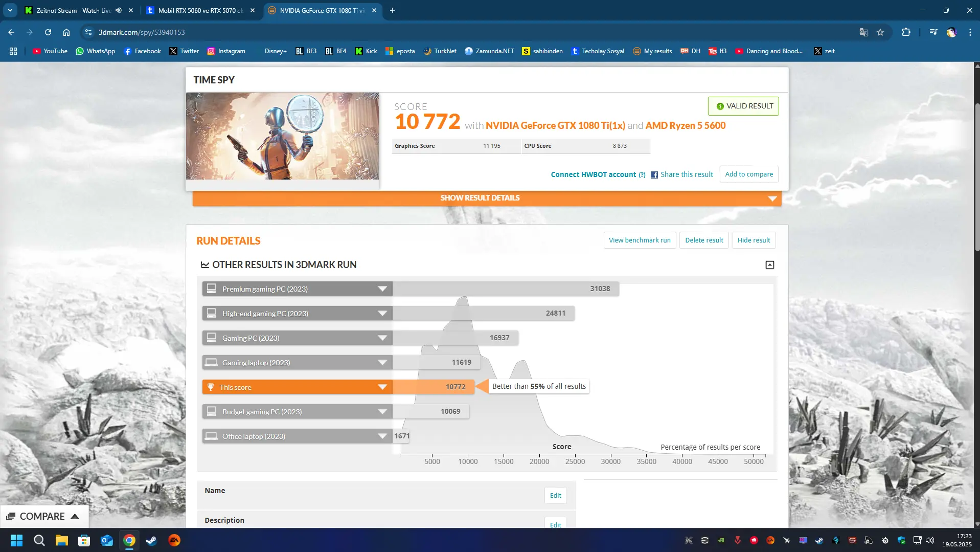Open a new browser tab
The height and width of the screenshot is (552, 980).
pyautogui.click(x=393, y=10)
